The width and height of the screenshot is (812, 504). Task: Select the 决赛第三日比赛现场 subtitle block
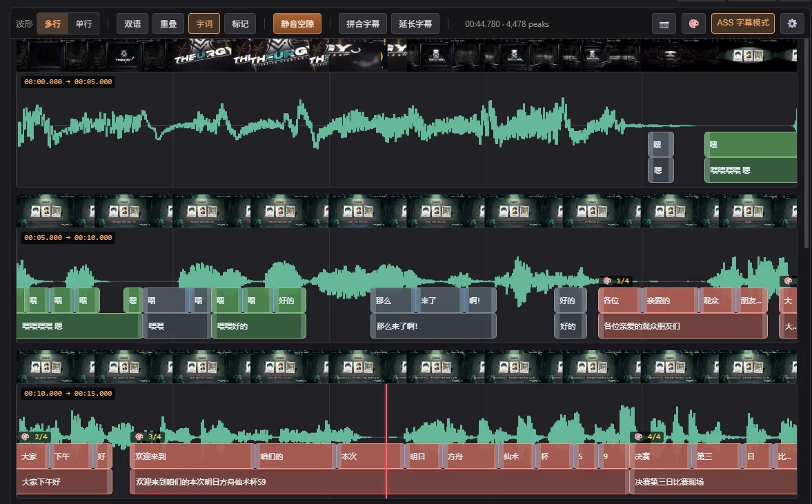point(713,482)
